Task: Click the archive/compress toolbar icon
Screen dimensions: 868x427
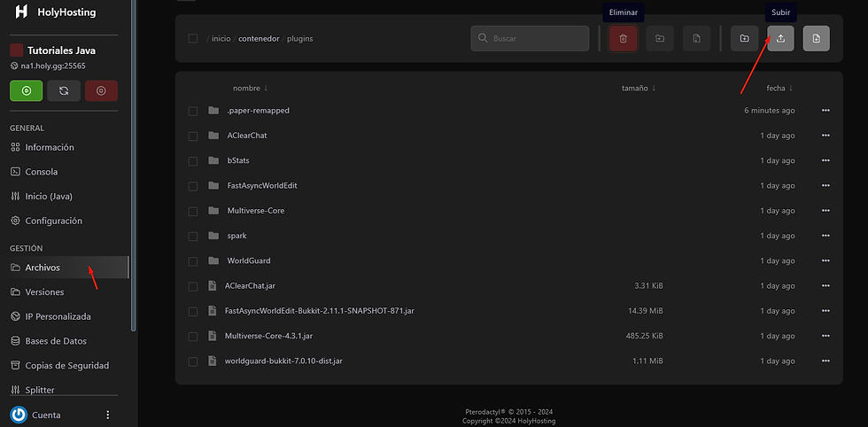Action: (696, 39)
